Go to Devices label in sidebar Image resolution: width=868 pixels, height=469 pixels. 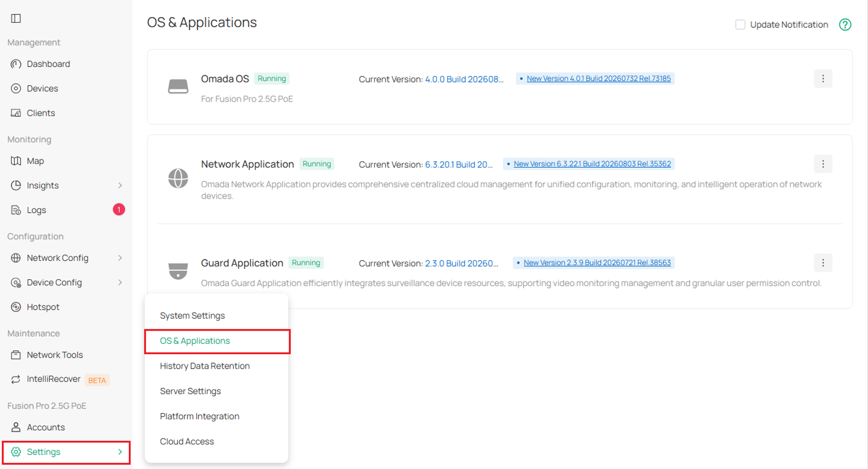pos(42,88)
